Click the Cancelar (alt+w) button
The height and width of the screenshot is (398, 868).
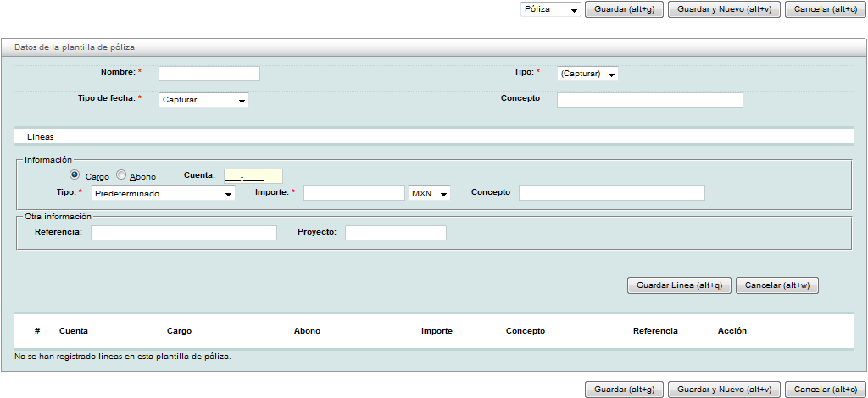[776, 285]
